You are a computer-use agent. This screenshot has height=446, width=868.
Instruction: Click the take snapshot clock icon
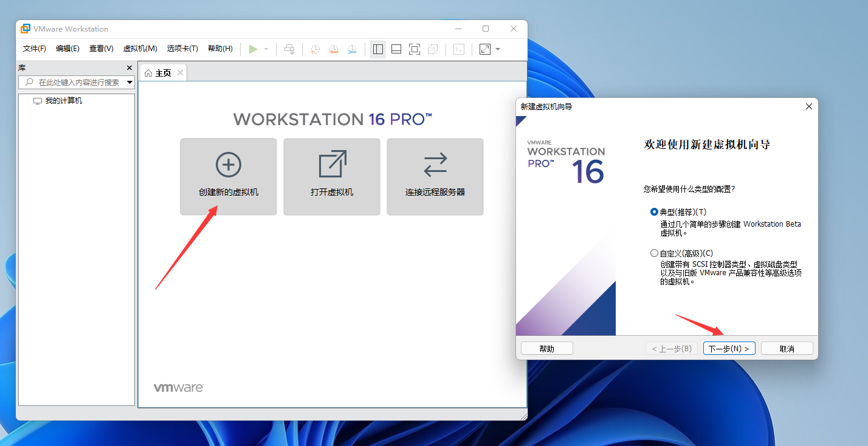tap(315, 49)
